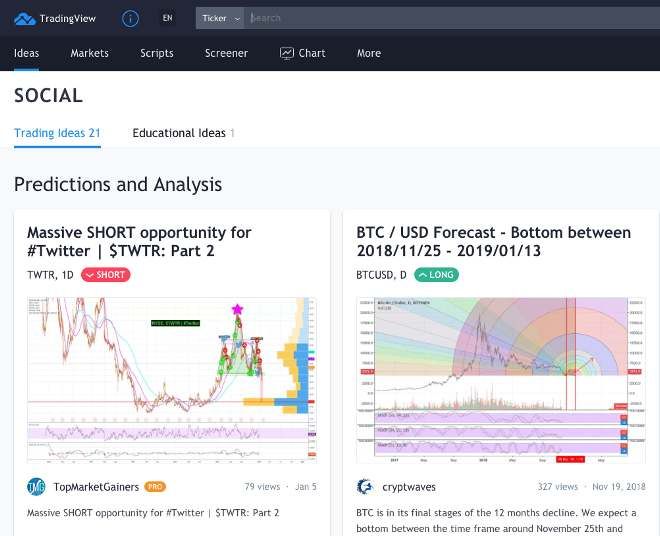Focus the ticker search input field
Screen dimensions: 660x536
[x=452, y=18]
